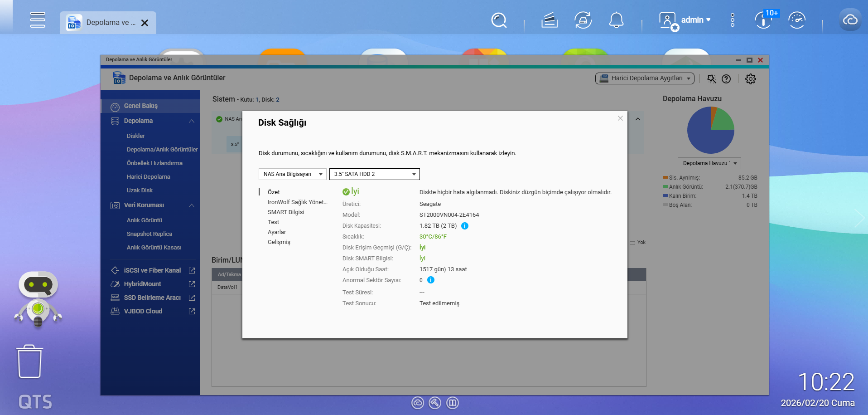Open the dashboard gauge icon

click(x=797, y=20)
